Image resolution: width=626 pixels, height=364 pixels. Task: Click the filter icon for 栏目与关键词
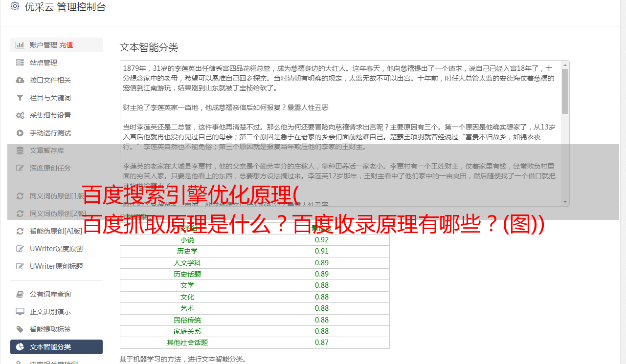tap(20, 98)
